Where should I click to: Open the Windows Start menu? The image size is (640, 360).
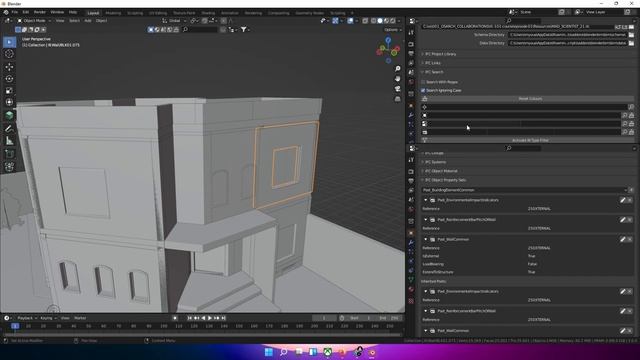click(269, 352)
